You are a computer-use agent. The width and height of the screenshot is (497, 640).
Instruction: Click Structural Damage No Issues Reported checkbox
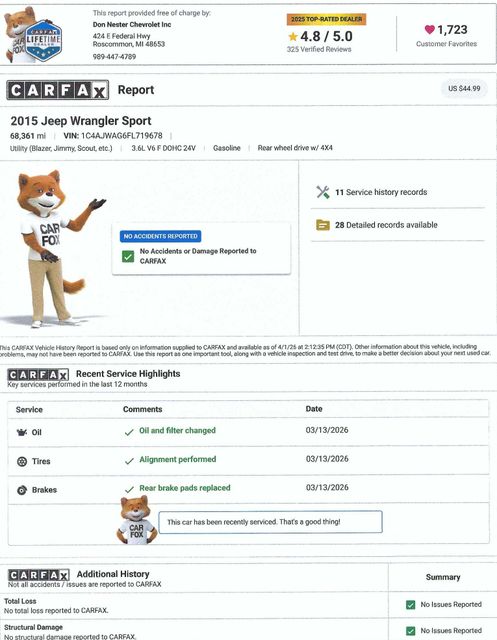[410, 631]
